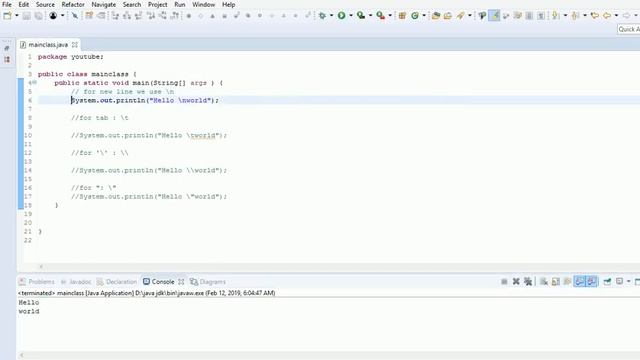Switch to the Diagrams tab

pyautogui.click(x=208, y=282)
